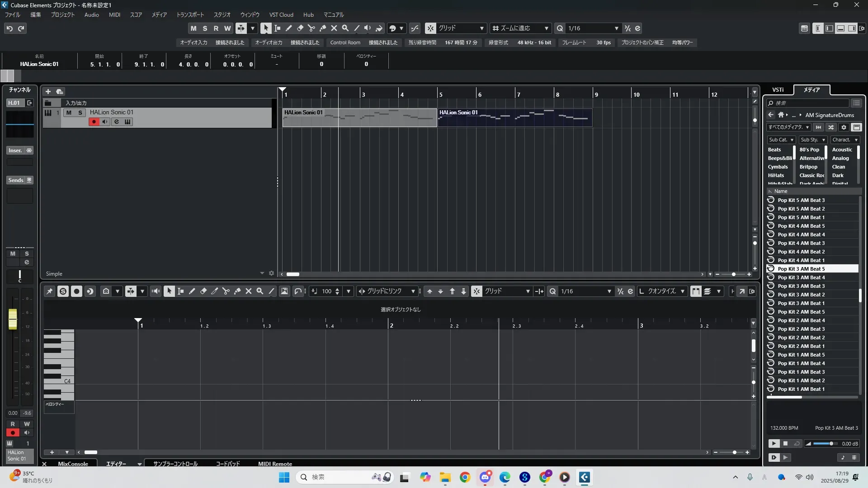Select the Glue tool in main toolbar
868x488 pixels.
click(x=322, y=28)
